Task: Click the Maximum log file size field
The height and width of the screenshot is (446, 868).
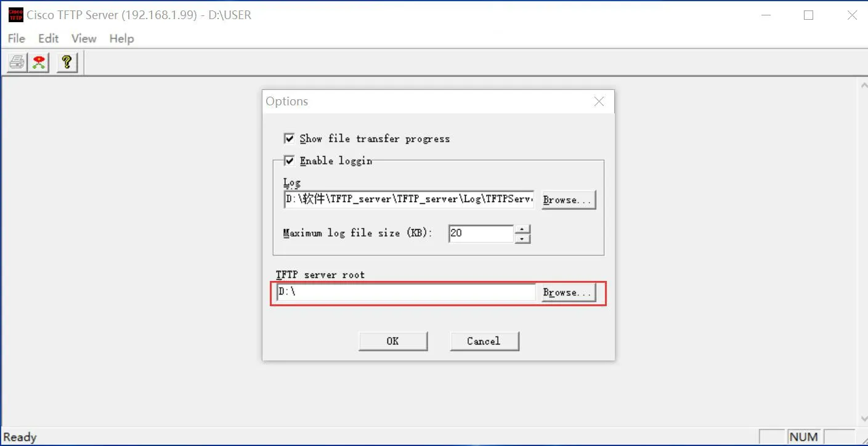Action: 481,233
